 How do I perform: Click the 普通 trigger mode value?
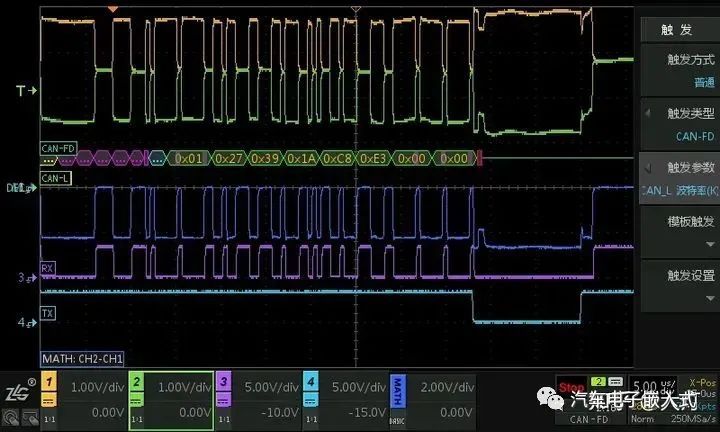tap(704, 83)
